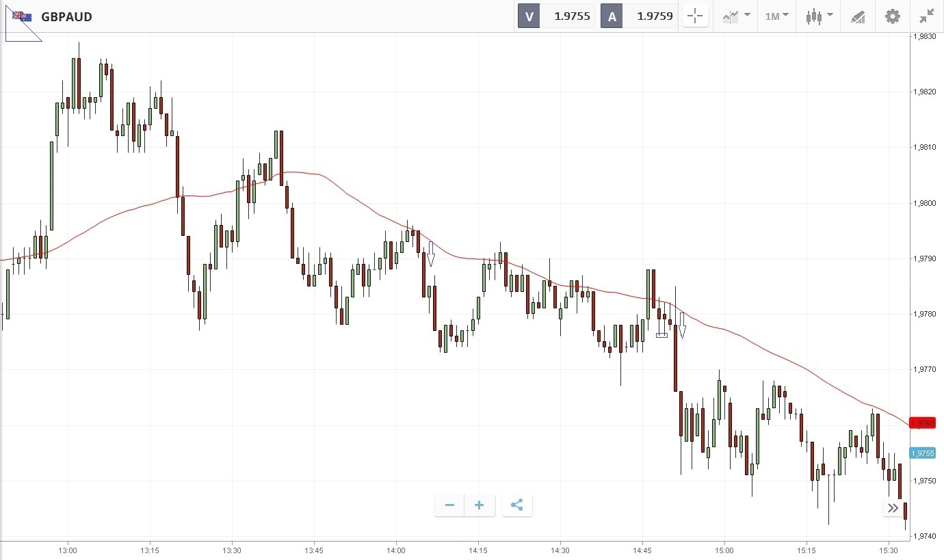Click the share chart icon
This screenshot has width=944, height=560.
517,505
